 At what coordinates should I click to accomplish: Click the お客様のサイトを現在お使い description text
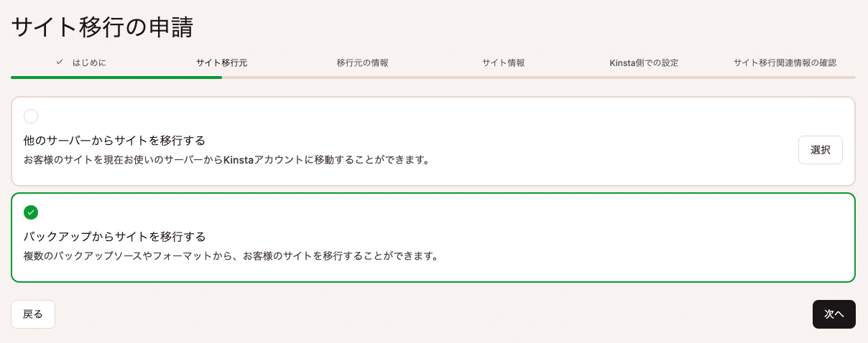tap(227, 159)
